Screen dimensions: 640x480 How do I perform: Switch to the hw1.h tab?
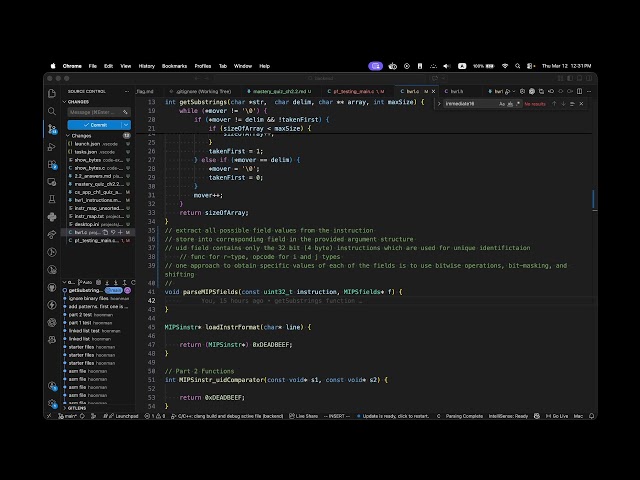456,91
